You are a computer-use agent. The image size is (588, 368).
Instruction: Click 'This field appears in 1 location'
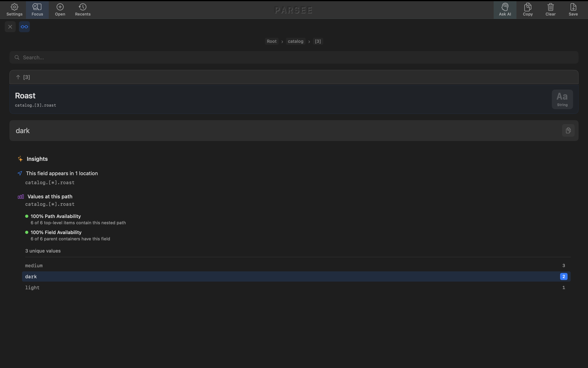[62, 173]
